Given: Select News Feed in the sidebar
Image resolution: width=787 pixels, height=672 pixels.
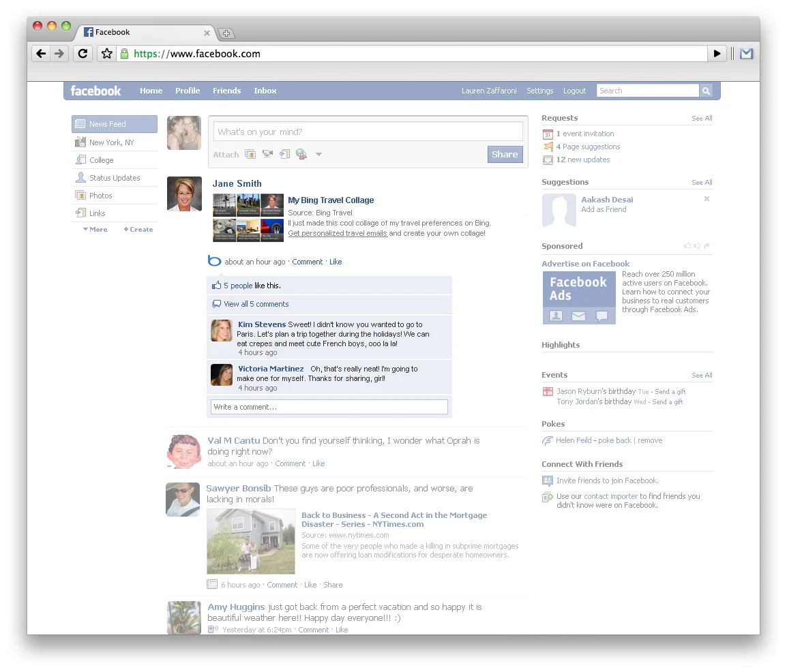Looking at the screenshot, I should pyautogui.click(x=115, y=124).
